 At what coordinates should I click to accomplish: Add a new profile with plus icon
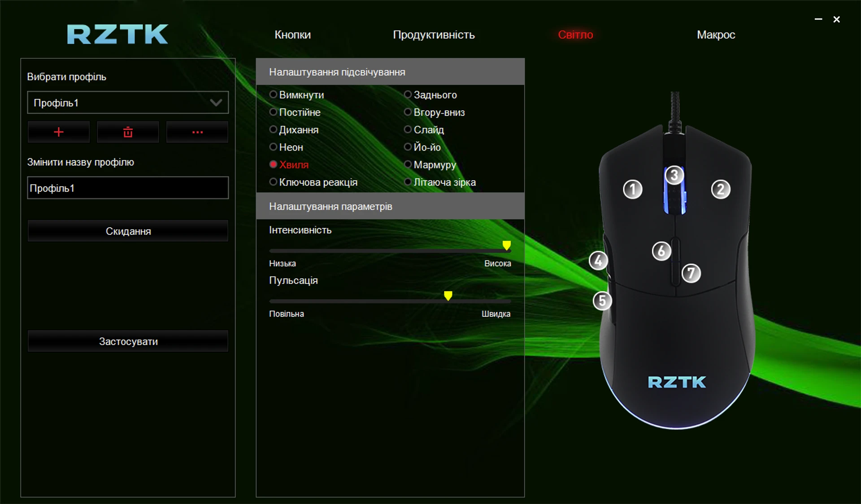(x=59, y=132)
